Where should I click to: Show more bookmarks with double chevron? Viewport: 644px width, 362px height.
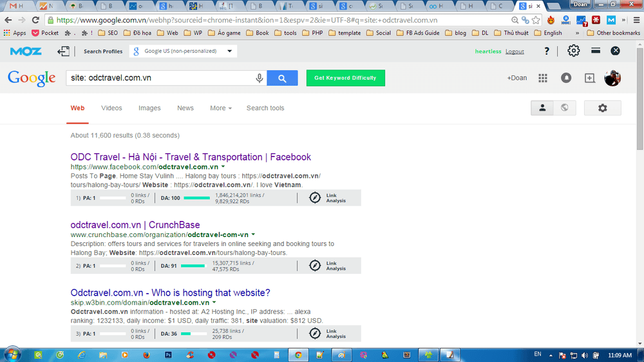pos(577,33)
